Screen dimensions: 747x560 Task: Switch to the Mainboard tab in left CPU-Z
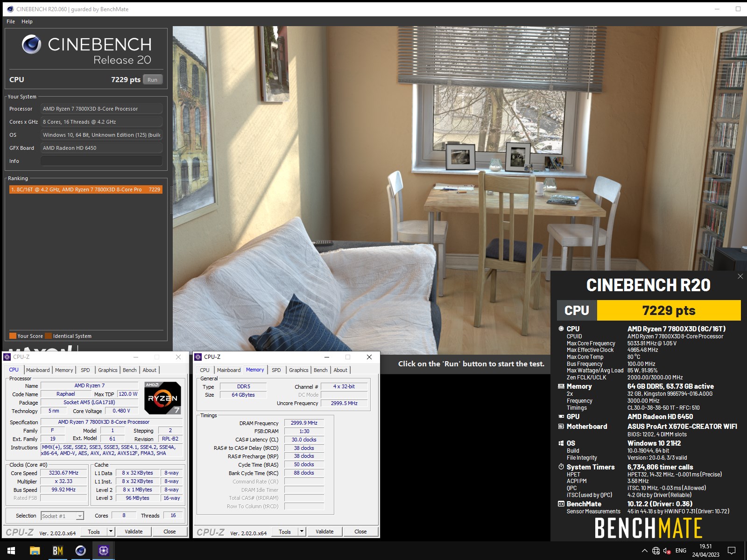click(38, 370)
